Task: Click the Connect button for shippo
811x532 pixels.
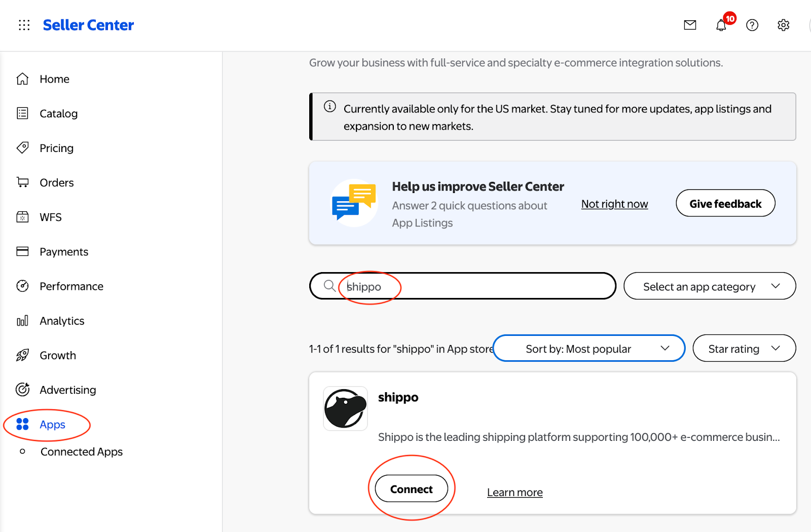Action: [x=411, y=489]
